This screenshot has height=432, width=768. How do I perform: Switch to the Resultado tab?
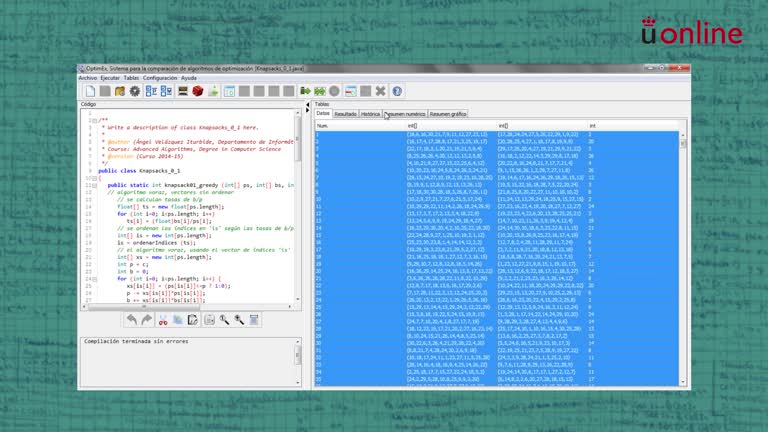coord(345,114)
